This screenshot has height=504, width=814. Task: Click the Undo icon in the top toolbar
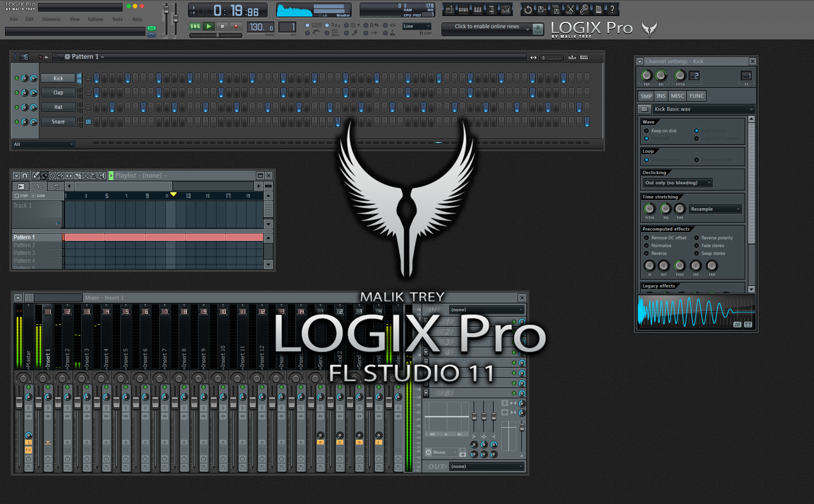coord(528,9)
